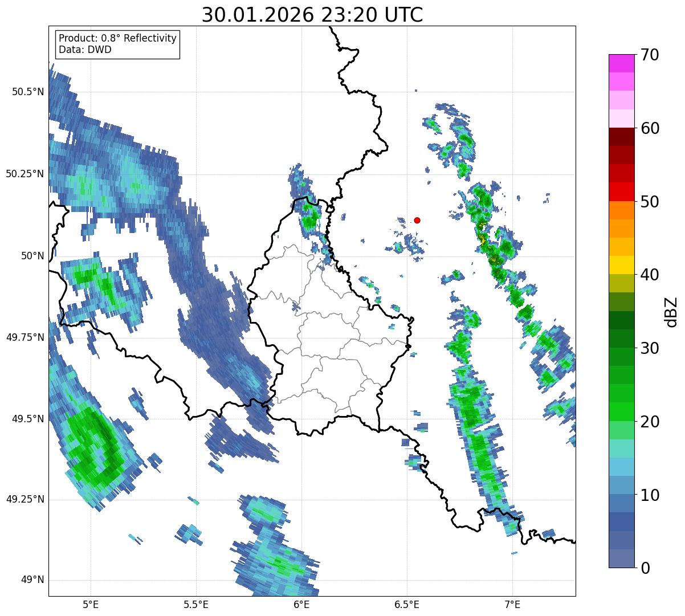685x616 pixels.
Task: Click the 50°N latitude label
Action: [31, 256]
